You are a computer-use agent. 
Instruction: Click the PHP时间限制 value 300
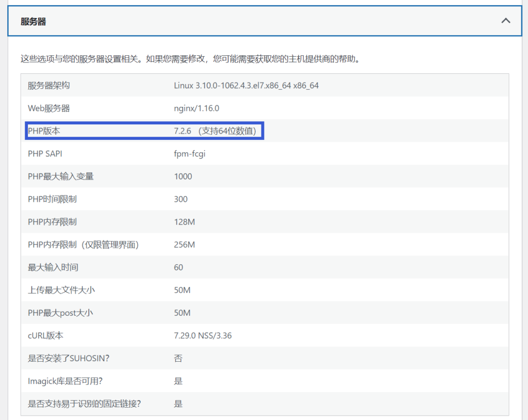coord(180,199)
